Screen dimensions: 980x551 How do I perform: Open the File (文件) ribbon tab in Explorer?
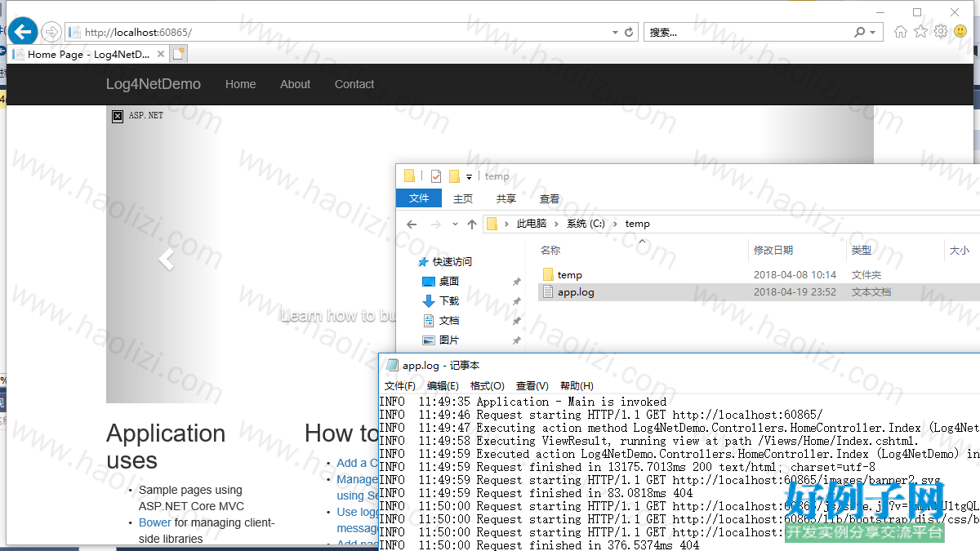point(419,198)
